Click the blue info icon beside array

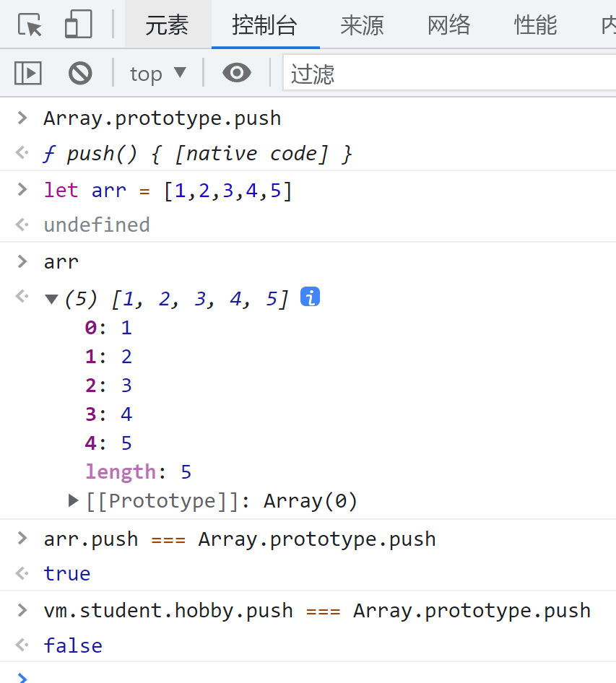coord(310,297)
